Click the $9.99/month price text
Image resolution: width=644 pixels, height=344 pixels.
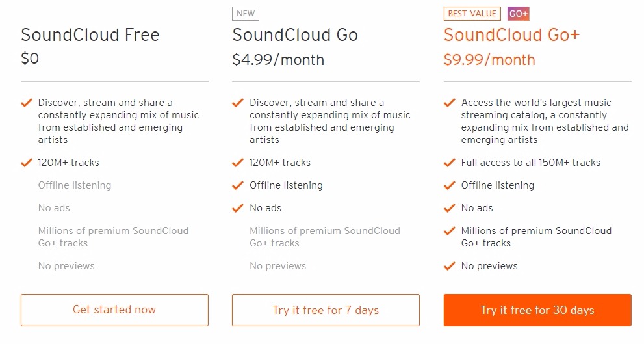[x=489, y=60]
